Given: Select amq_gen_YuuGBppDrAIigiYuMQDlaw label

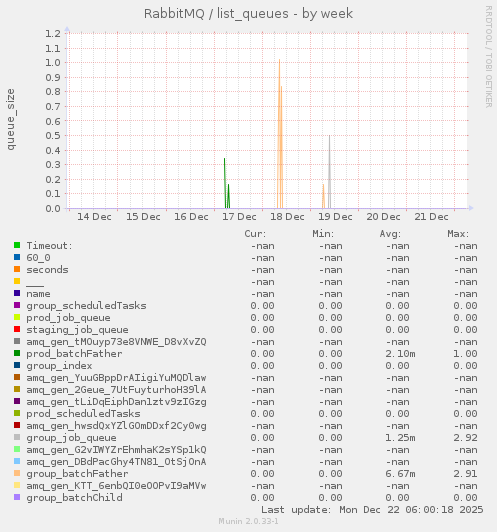Looking at the screenshot, I should coord(116,378).
